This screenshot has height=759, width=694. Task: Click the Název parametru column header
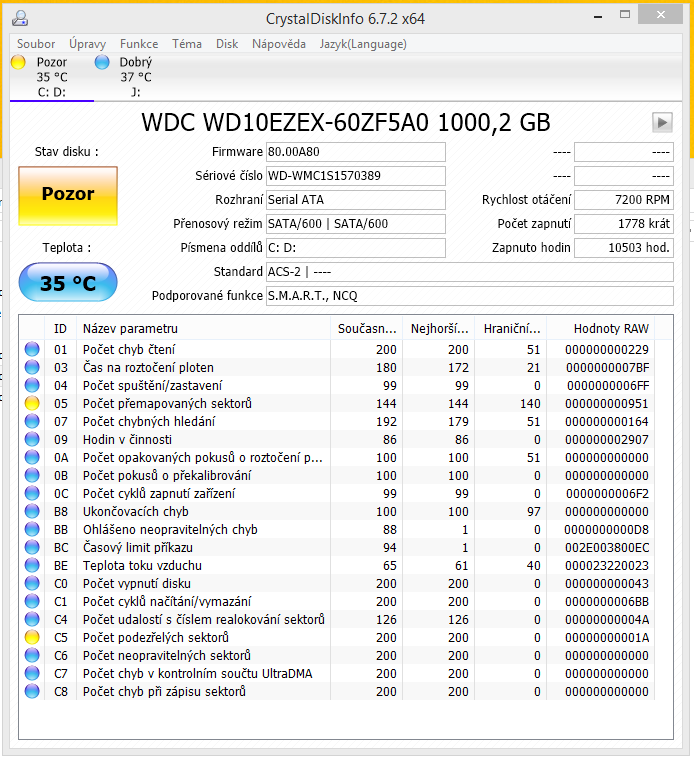203,329
